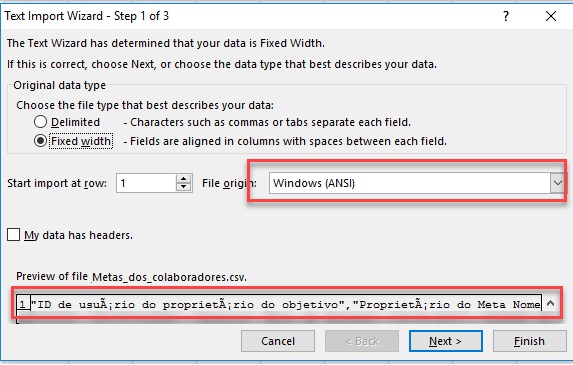Click the Finish button
This screenshot has width=573, height=365.
[530, 341]
